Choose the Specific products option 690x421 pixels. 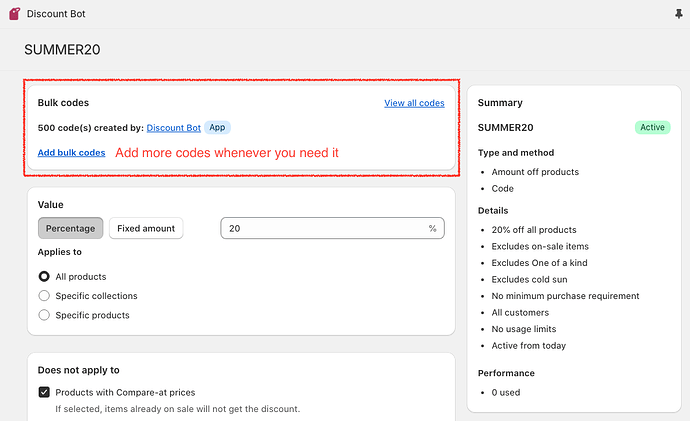point(44,315)
